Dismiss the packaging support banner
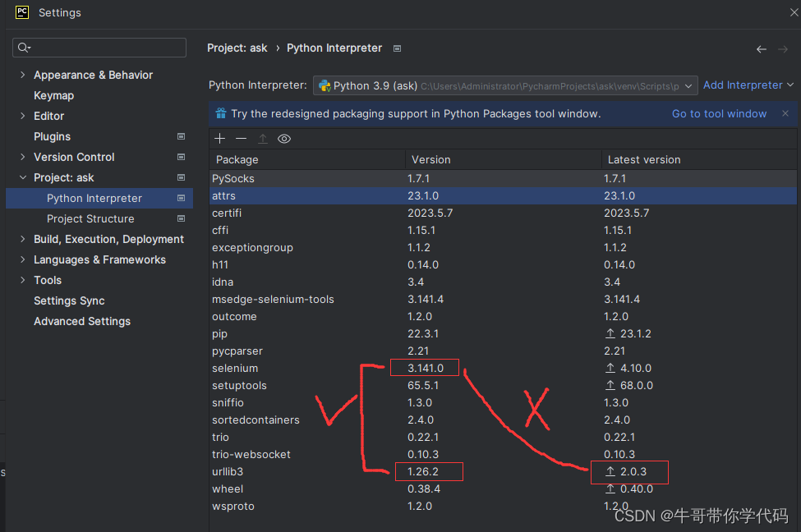Viewport: 801px width, 532px height. [x=785, y=113]
